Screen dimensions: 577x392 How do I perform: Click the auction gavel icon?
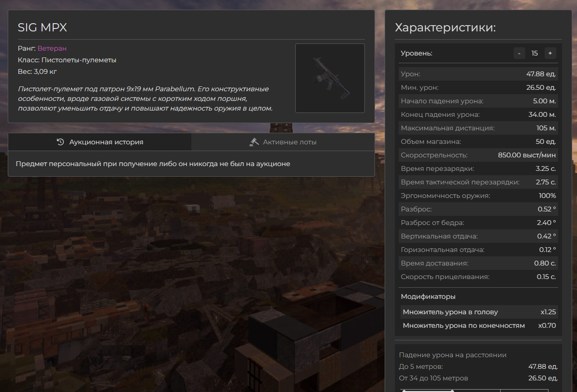[x=254, y=142]
